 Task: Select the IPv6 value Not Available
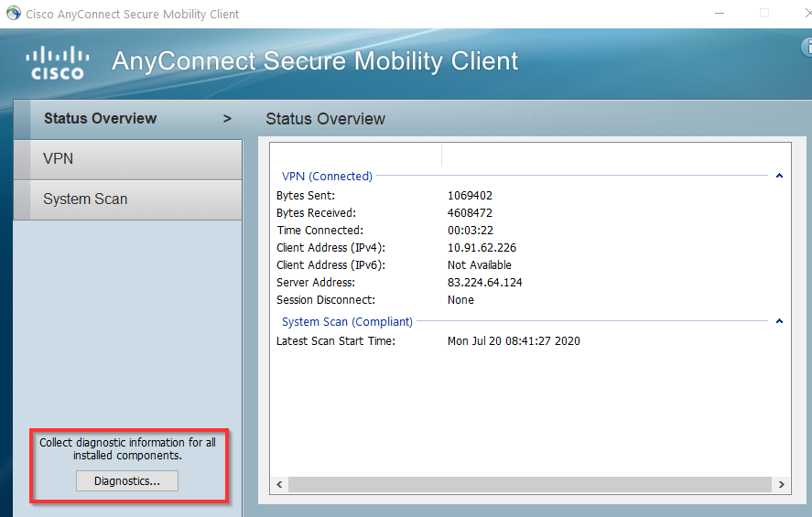(x=479, y=265)
